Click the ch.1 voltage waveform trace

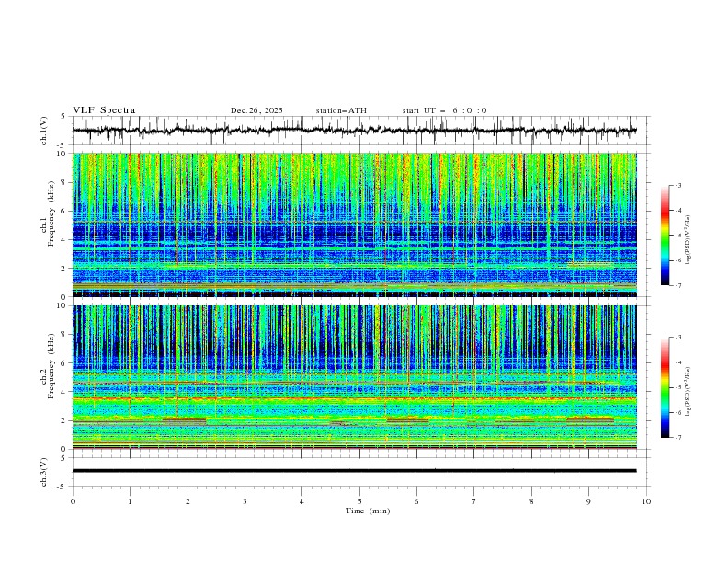[x=354, y=131]
